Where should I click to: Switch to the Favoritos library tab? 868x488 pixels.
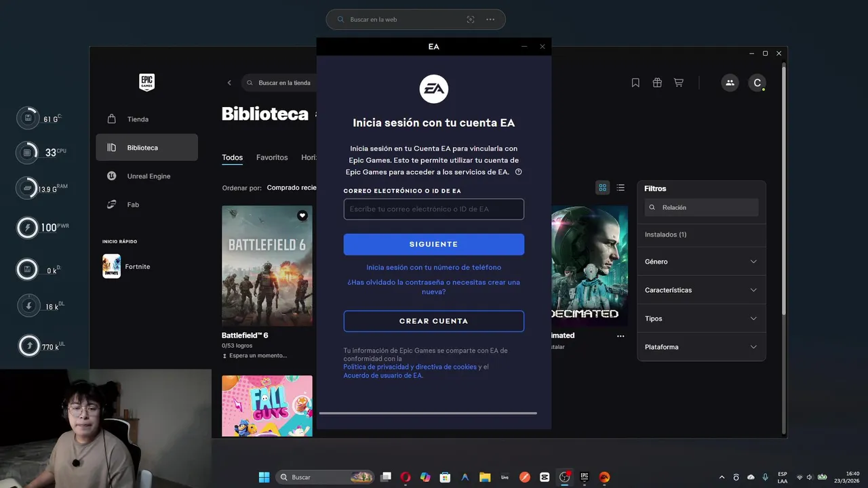pos(272,157)
